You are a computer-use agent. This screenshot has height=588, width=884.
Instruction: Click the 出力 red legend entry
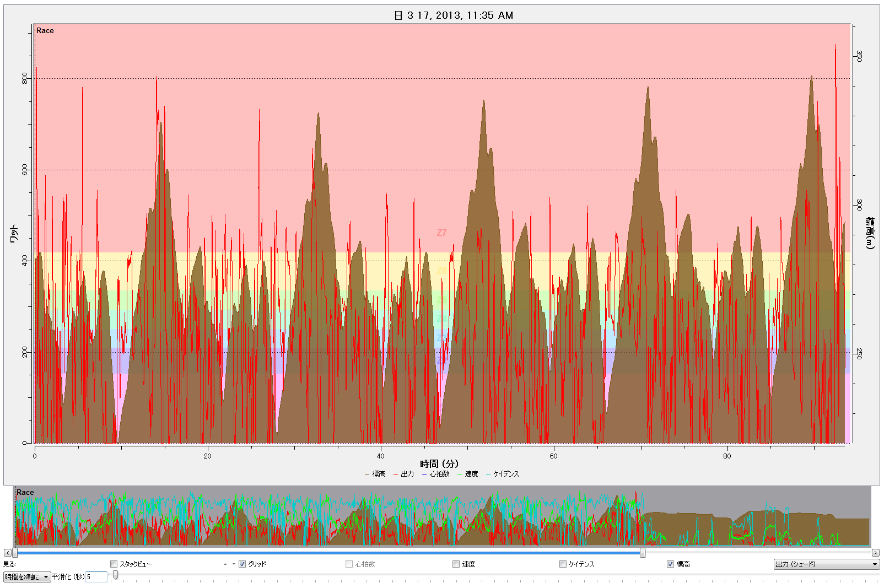(404, 474)
